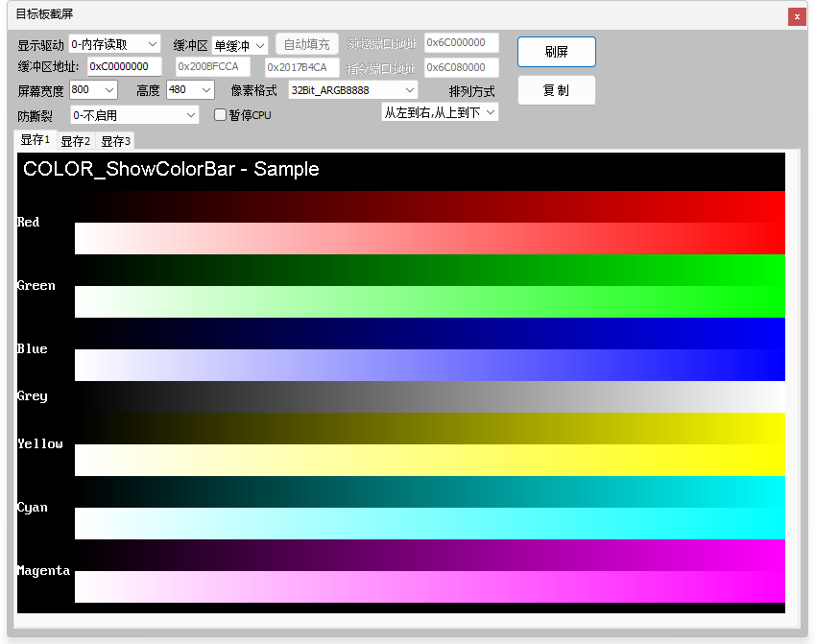Click the Blue label in the screenshot
The height and width of the screenshot is (644, 815).
coord(33,348)
